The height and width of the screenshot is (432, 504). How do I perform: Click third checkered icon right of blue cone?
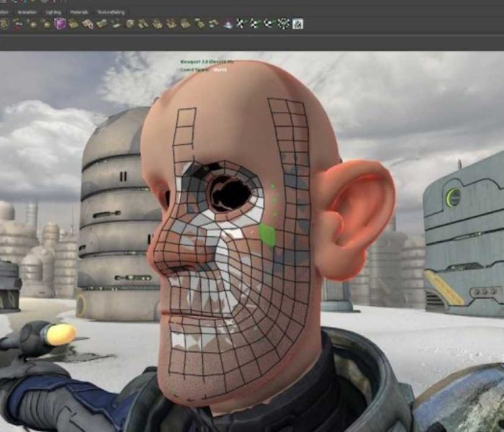pos(269,24)
